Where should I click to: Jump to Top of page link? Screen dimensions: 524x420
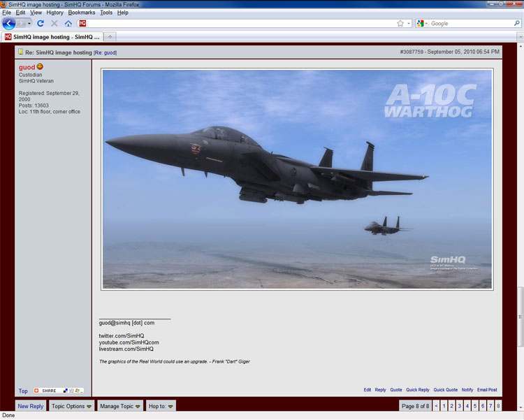coord(23,391)
